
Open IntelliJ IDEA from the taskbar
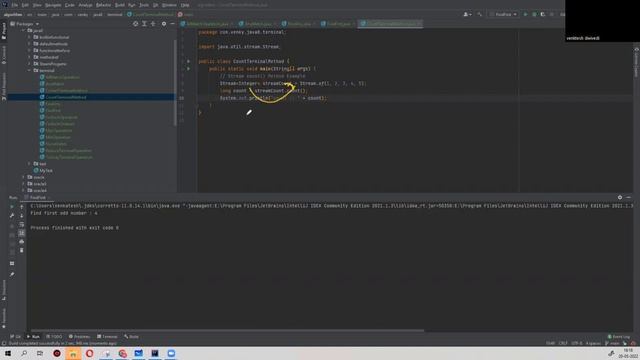(155, 353)
